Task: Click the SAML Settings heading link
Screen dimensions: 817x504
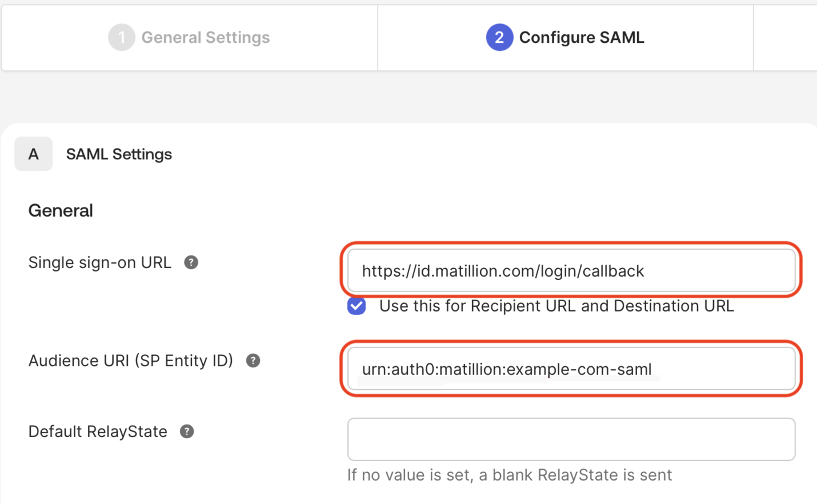Action: tap(119, 154)
